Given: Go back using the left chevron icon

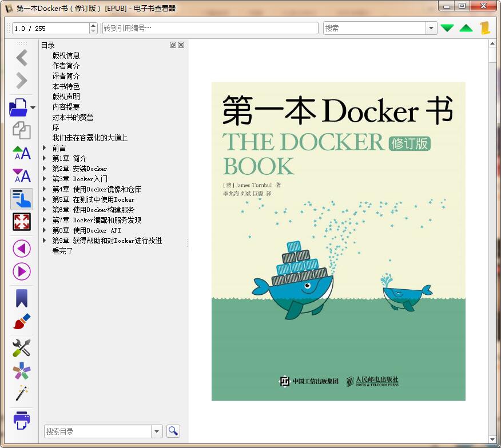Looking at the screenshot, I should [x=22, y=58].
